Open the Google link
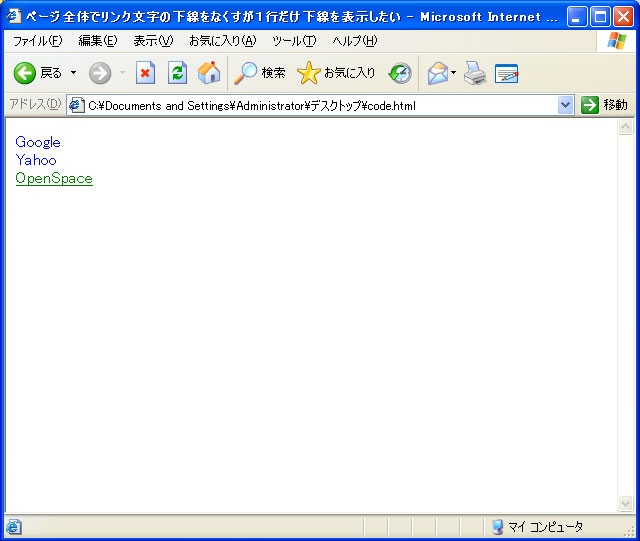 pyautogui.click(x=38, y=142)
